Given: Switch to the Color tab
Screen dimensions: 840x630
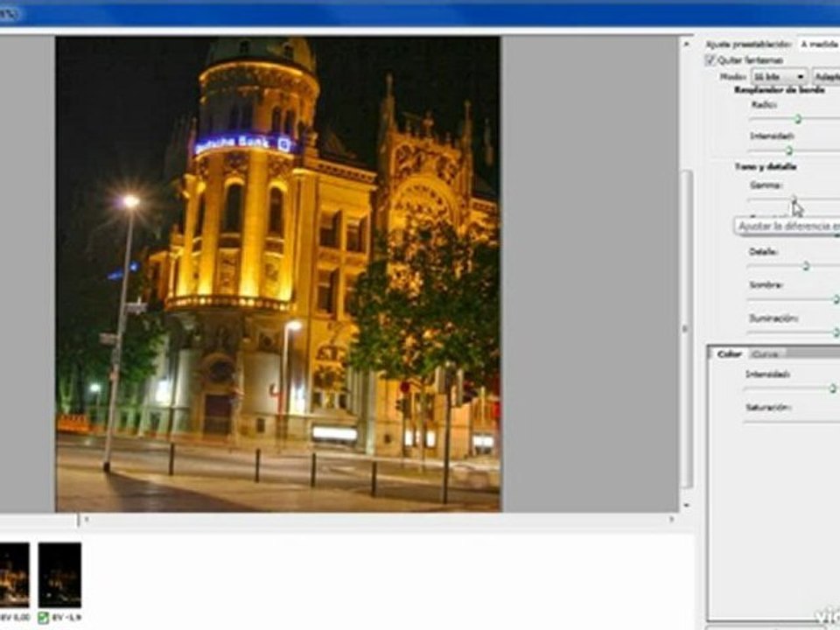Looking at the screenshot, I should pyautogui.click(x=729, y=354).
